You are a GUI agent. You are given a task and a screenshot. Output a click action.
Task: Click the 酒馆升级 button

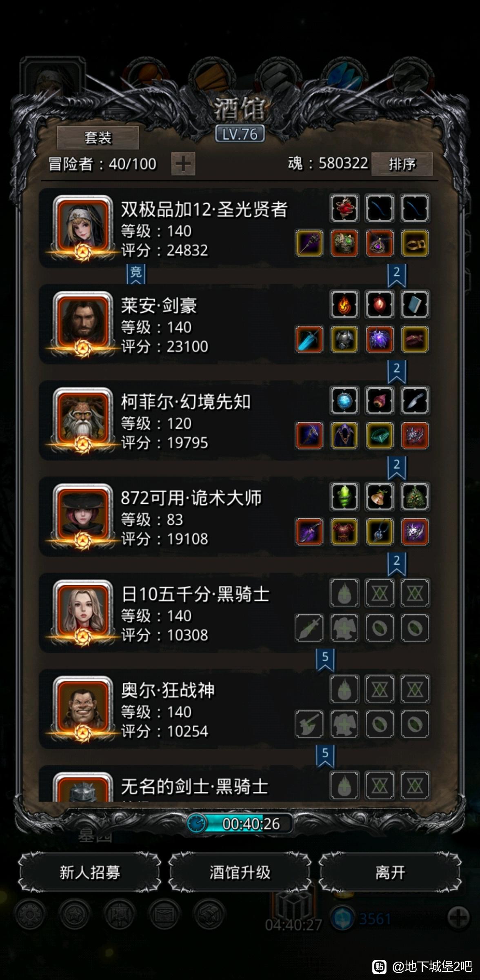[240, 872]
